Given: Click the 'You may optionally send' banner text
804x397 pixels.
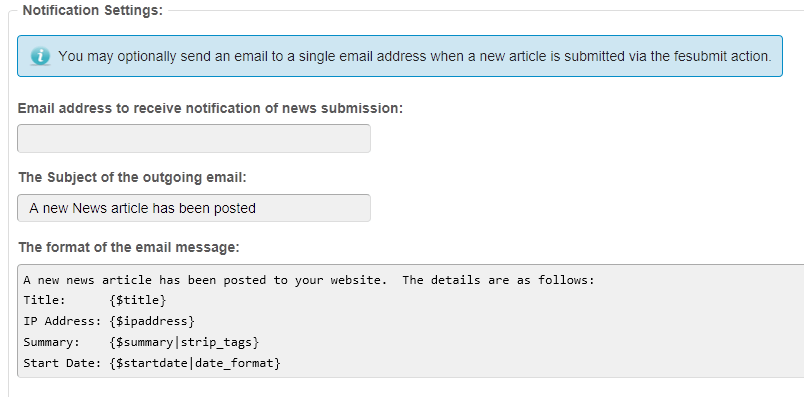Looking at the screenshot, I should (x=414, y=56).
